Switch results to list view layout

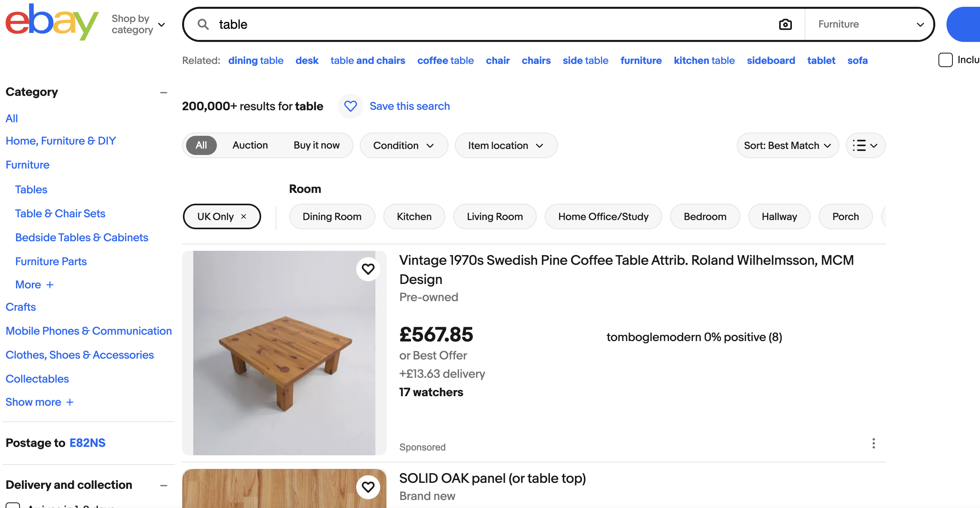865,145
